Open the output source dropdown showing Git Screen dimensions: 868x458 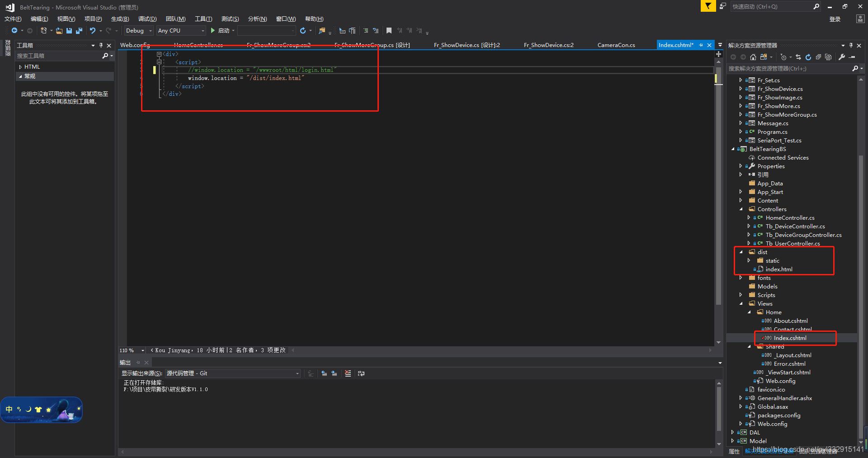[233, 373]
